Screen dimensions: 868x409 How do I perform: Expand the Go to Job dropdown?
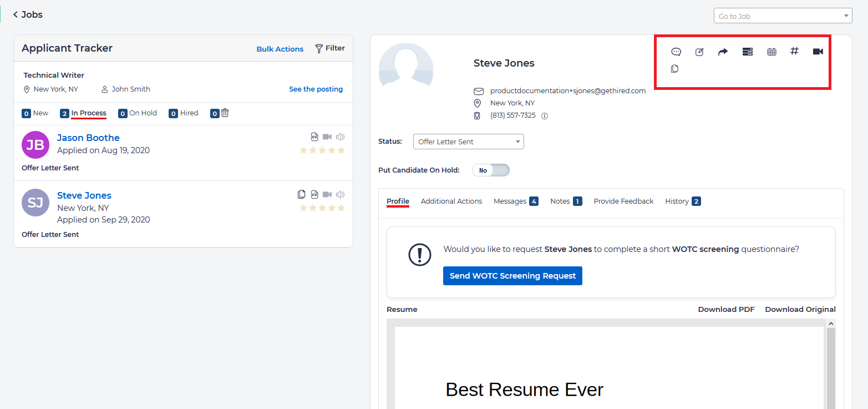coord(783,16)
